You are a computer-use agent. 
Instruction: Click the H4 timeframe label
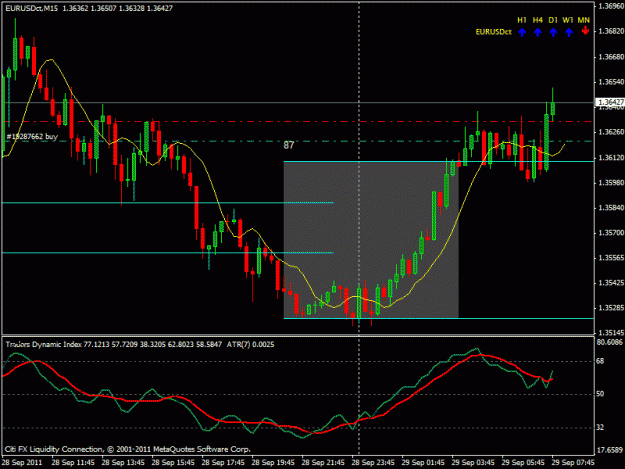click(x=538, y=20)
